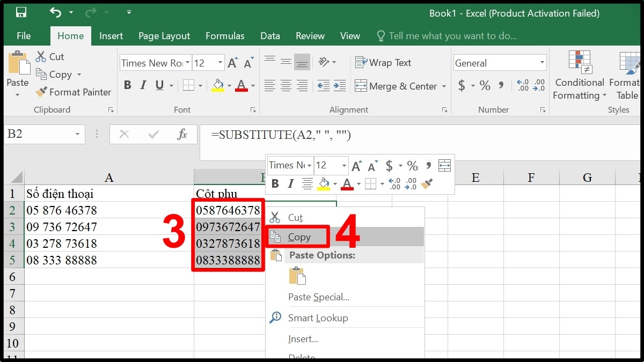The width and height of the screenshot is (644, 362).
Task: Choose Copy from the context menu
Action: point(299,237)
